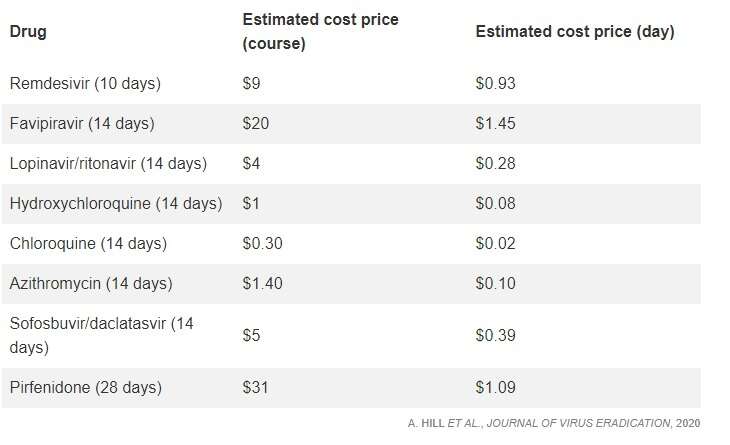Click the $1.09 daily cost value

tap(495, 387)
